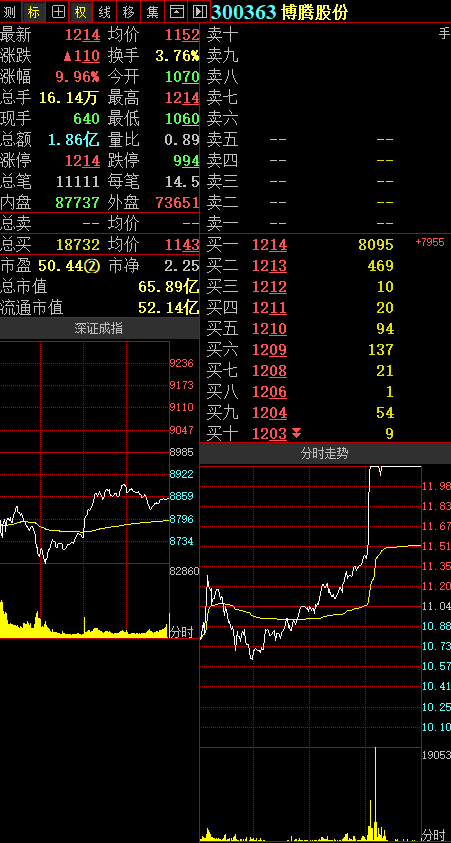Click the 卖一 row label

(222, 223)
